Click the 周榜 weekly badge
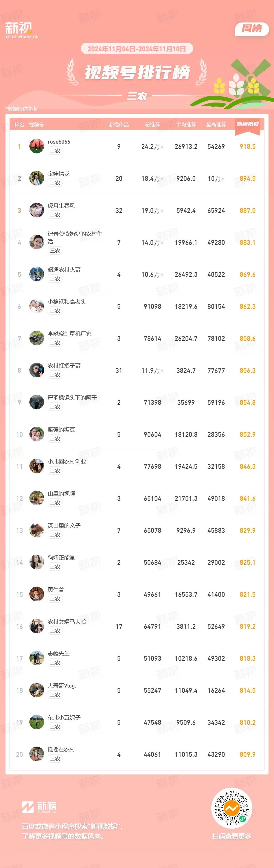The width and height of the screenshot is (274, 868). (251, 28)
